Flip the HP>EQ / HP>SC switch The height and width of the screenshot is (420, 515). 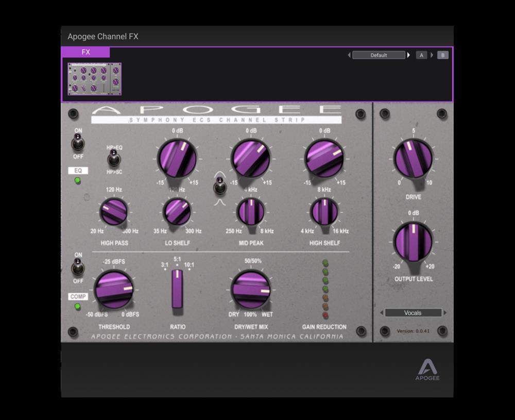[x=114, y=159]
